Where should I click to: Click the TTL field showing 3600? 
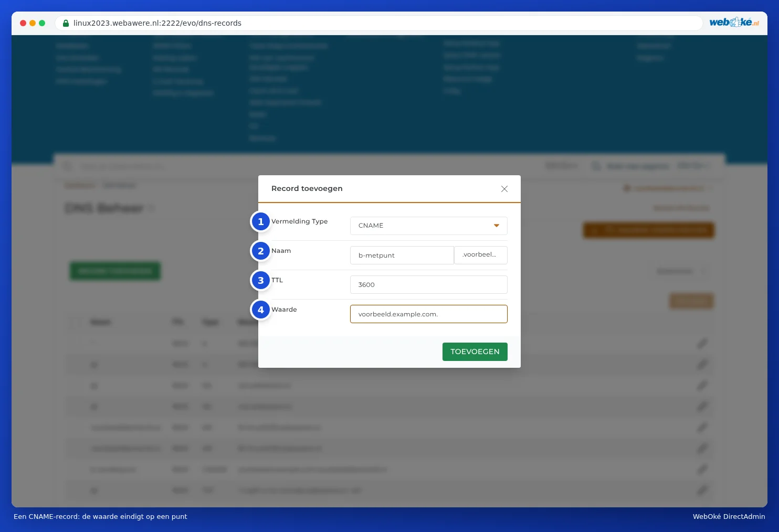tap(429, 285)
